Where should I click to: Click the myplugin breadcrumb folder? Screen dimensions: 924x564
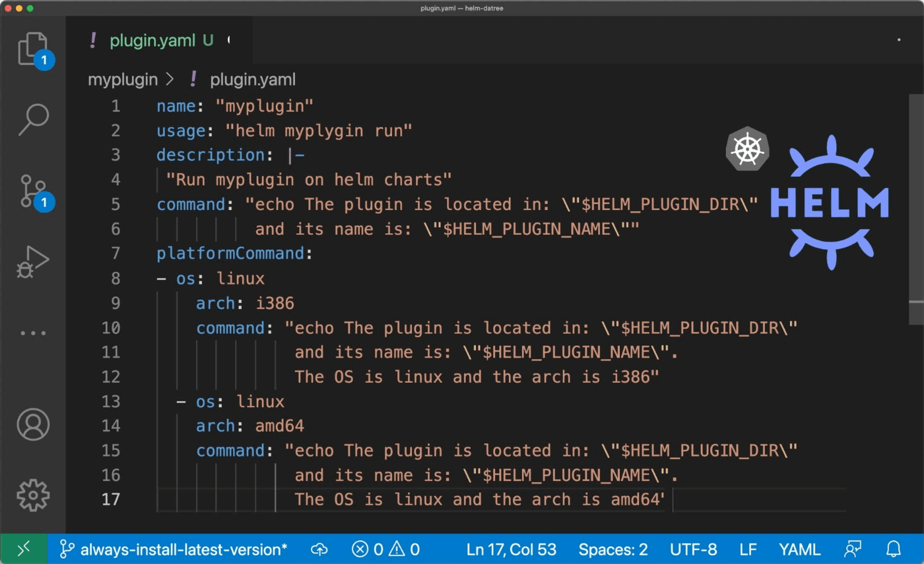click(122, 79)
